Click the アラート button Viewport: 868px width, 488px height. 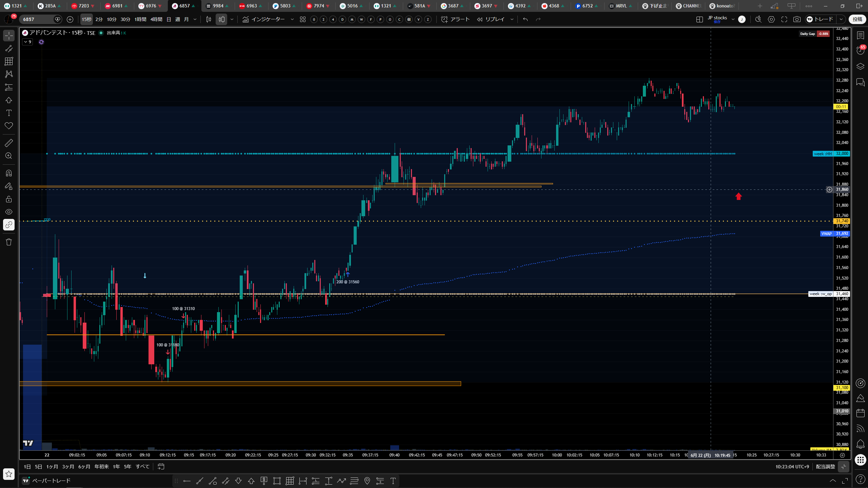[x=455, y=19]
